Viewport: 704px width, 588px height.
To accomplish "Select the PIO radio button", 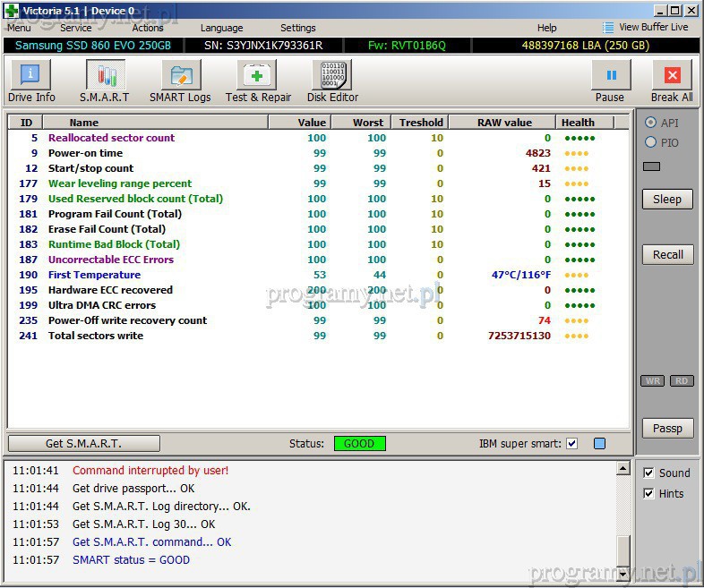I will pos(650,142).
